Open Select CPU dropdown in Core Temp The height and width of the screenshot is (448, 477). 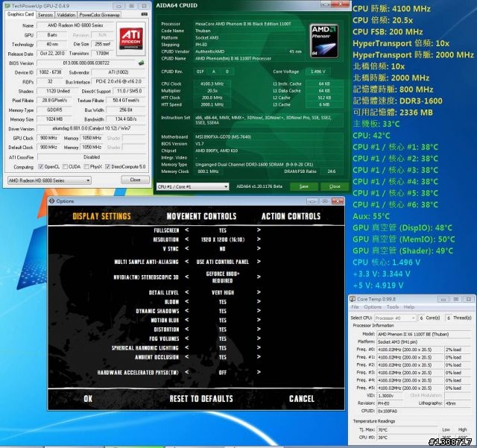coord(395,318)
